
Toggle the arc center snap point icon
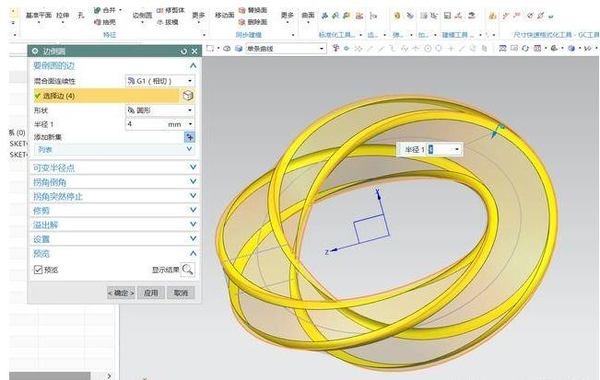(428, 49)
